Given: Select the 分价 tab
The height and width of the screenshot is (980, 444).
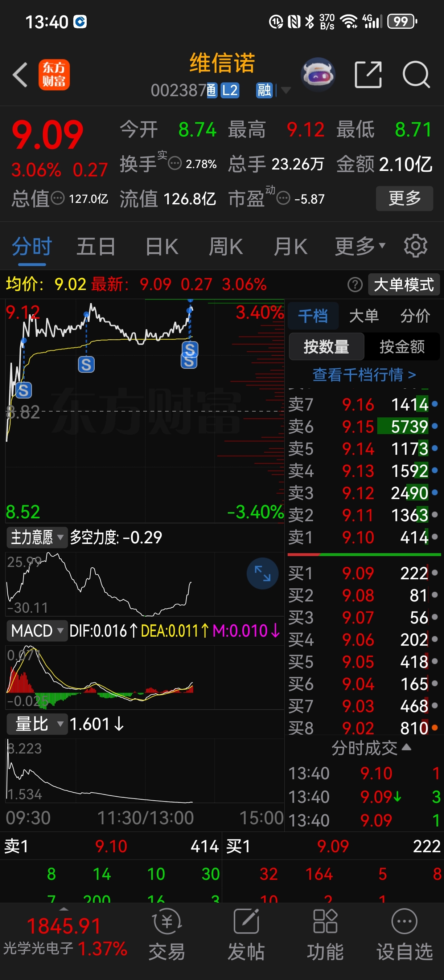Looking at the screenshot, I should click(x=415, y=316).
